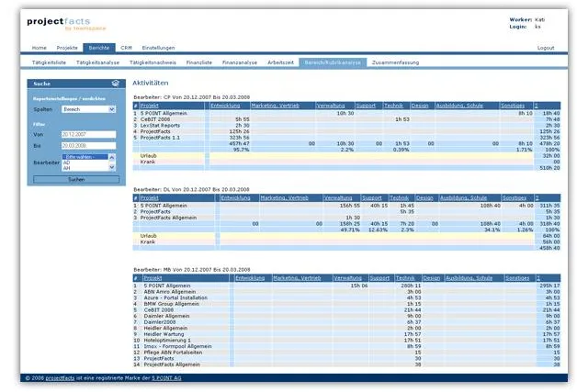Switch to the Finanzanalyse tab

(x=240, y=62)
